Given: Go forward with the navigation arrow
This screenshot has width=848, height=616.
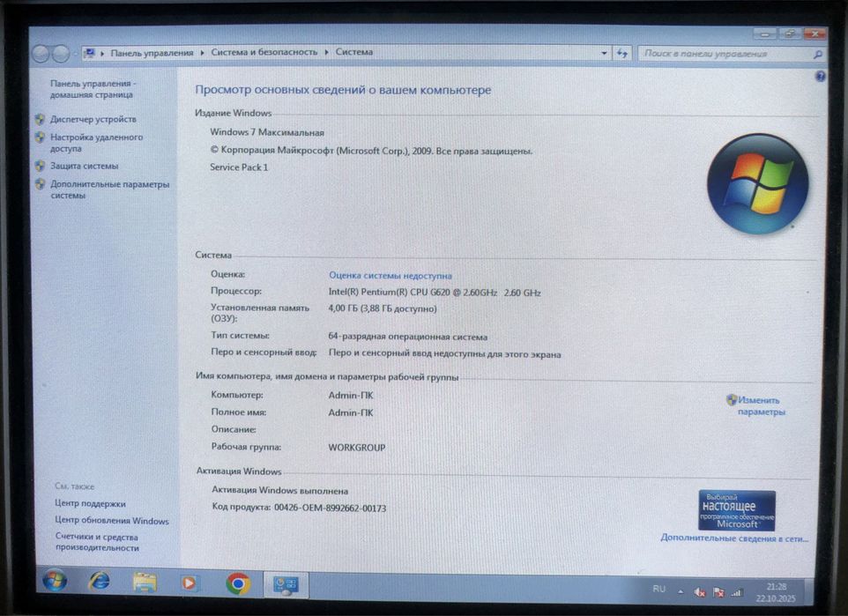Looking at the screenshot, I should coord(61,54).
